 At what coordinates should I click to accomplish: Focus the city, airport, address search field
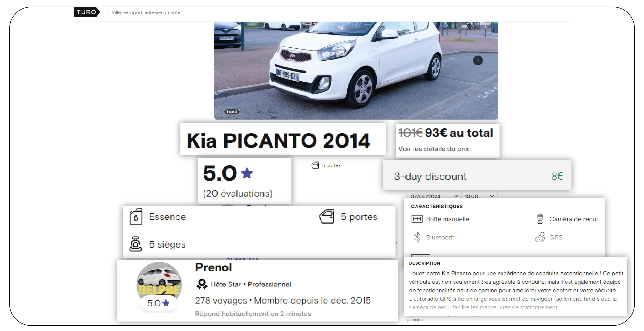tap(150, 12)
